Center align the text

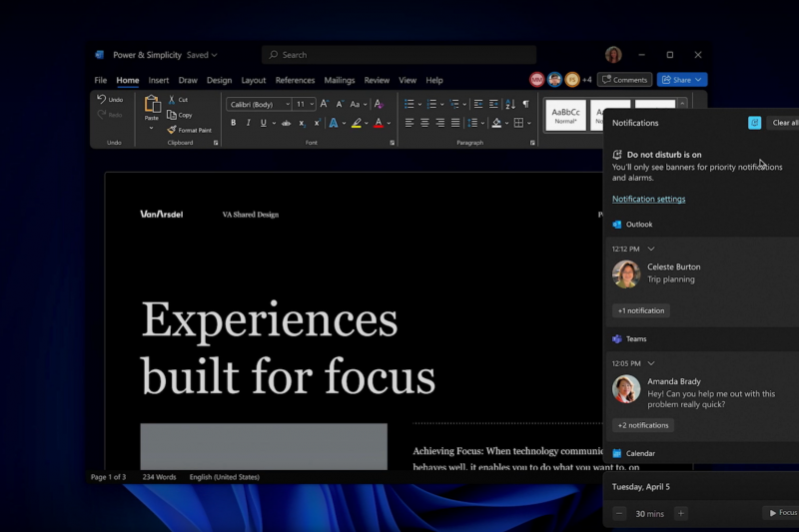click(x=424, y=123)
